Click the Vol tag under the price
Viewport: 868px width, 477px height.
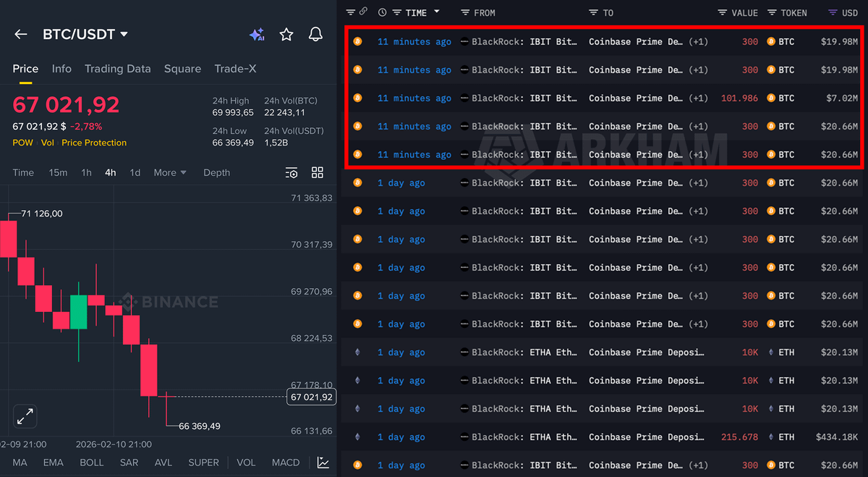[x=48, y=143]
